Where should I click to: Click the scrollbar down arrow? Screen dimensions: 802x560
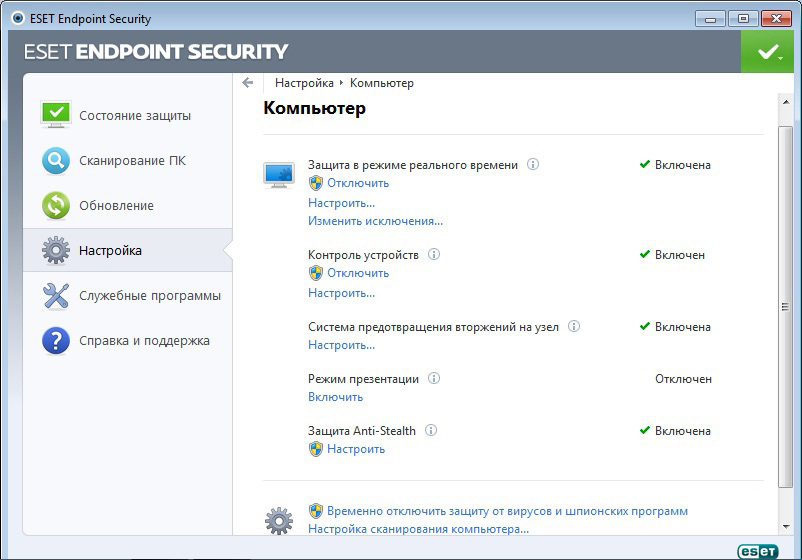784,525
